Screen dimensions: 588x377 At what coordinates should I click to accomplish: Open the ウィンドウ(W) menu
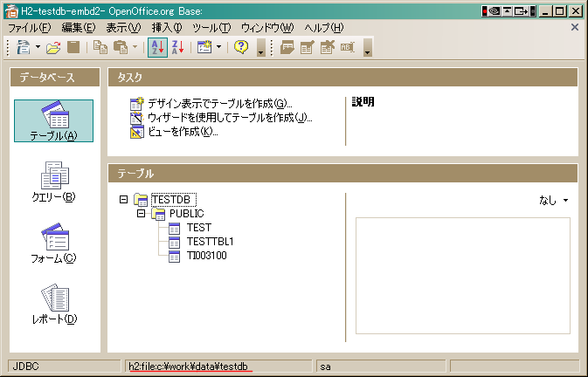point(267,28)
